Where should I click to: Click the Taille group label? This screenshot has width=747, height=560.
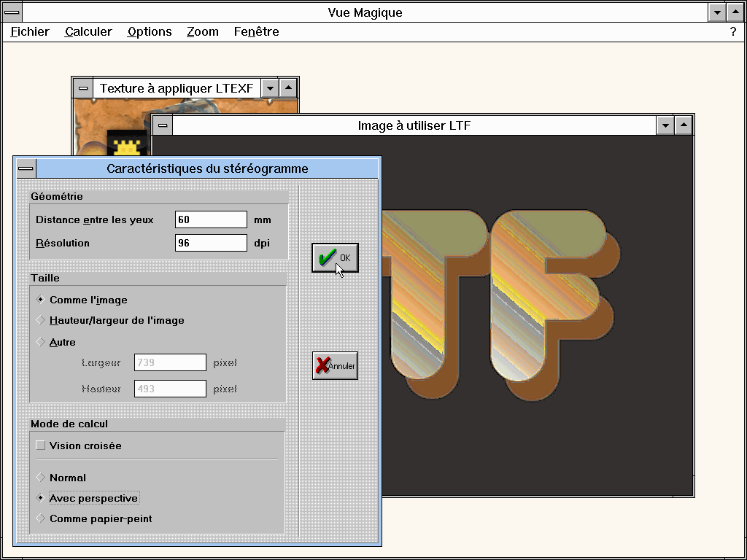(x=45, y=278)
